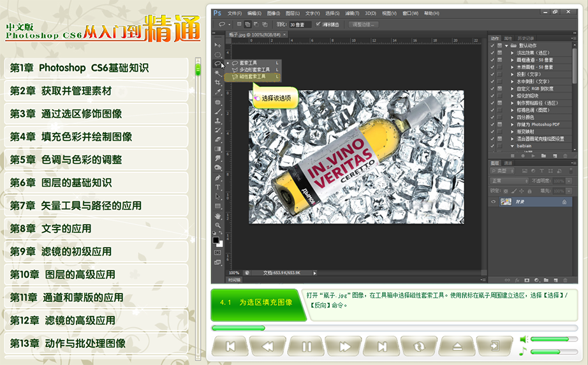Toggle the anti-alias checkbox in options bar
The height and width of the screenshot is (365, 588).
pos(318,24)
